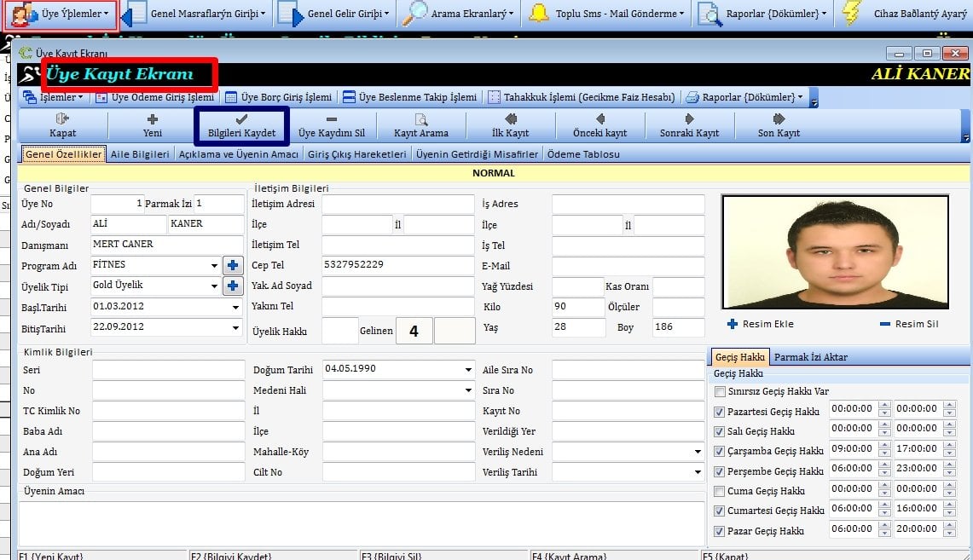Toggle Cuma Geçiş Hakkı checkbox
Viewport: 973px width, 560px height.
(x=721, y=491)
